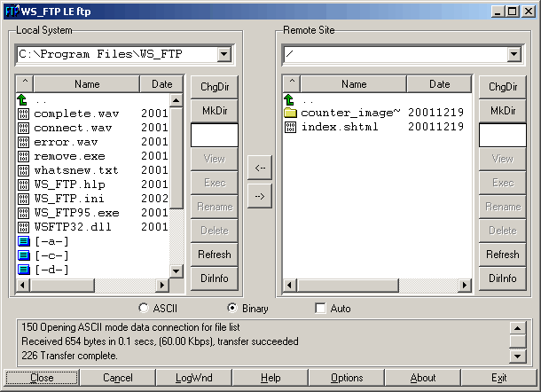The width and height of the screenshot is (541, 392).
Task: Click local list horizontal scroll right arrow
Action: (161, 285)
